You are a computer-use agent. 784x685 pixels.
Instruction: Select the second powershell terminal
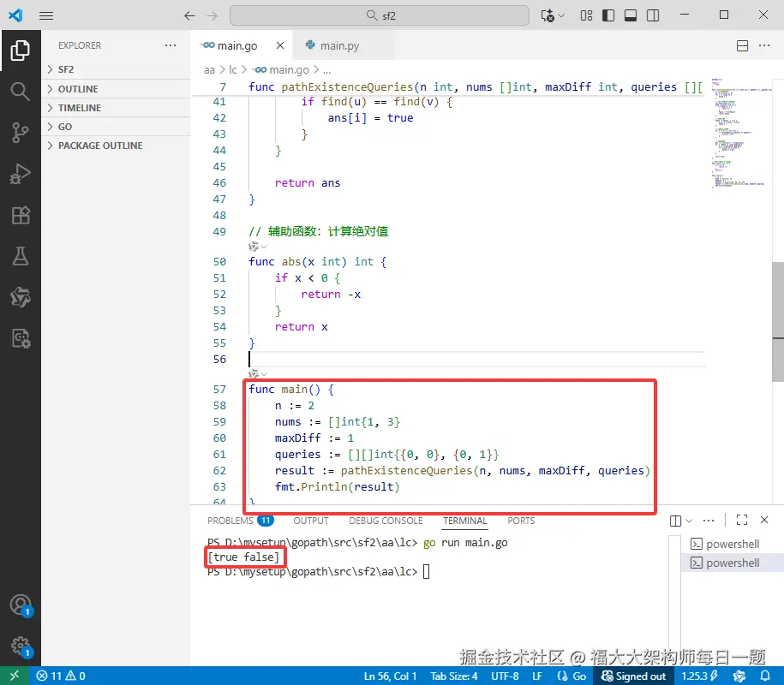click(733, 563)
